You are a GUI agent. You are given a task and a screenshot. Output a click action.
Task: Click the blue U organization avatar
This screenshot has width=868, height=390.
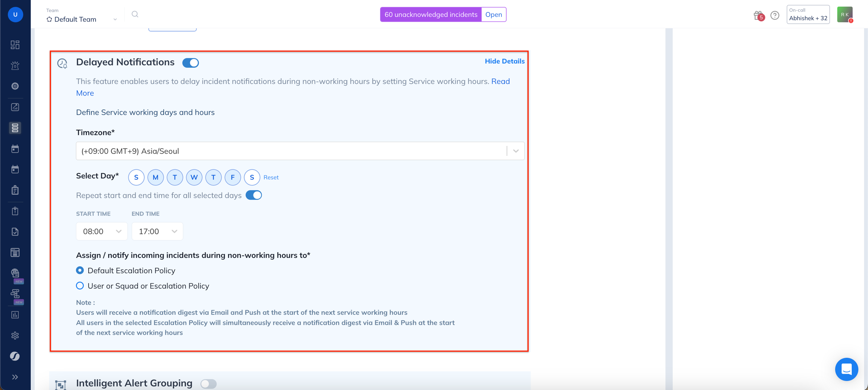coord(15,15)
